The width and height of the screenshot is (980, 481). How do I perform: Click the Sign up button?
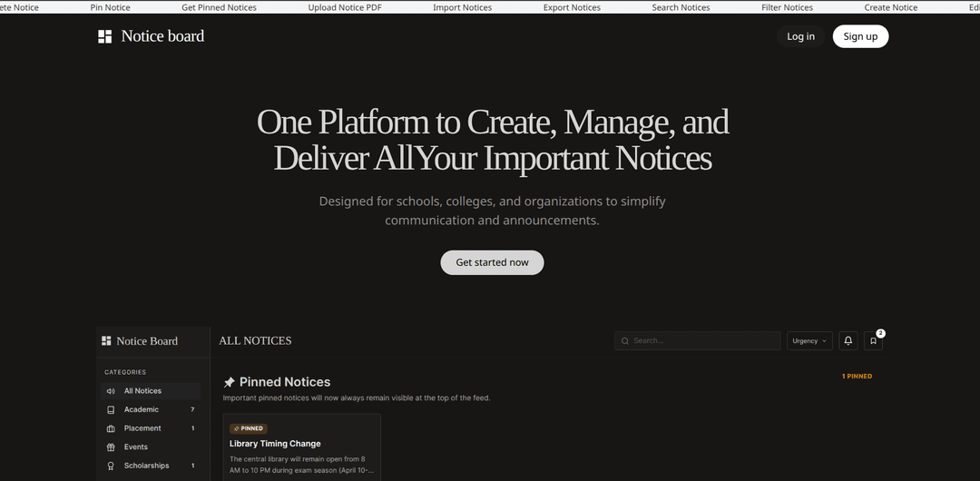(x=860, y=36)
